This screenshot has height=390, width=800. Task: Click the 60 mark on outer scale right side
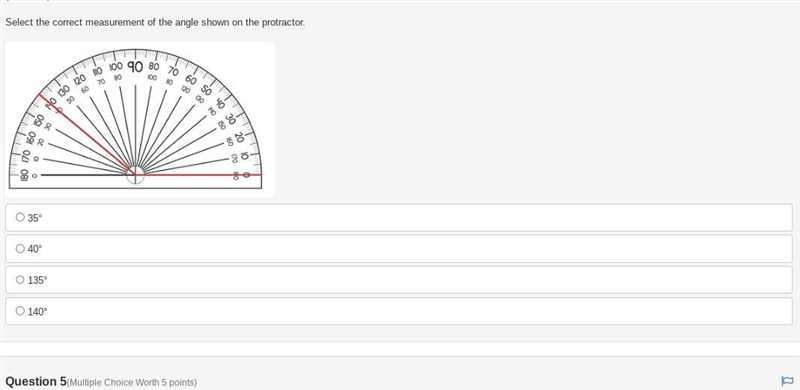coord(191,80)
